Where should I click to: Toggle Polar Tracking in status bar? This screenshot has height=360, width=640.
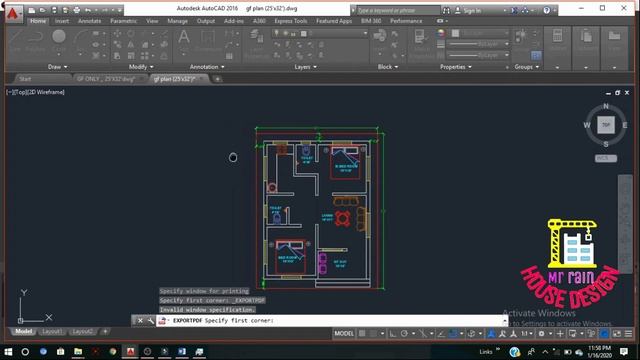404,334
